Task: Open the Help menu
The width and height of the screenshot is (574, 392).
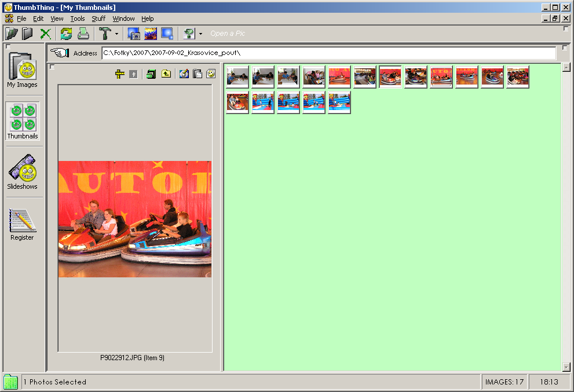Action: click(x=148, y=19)
